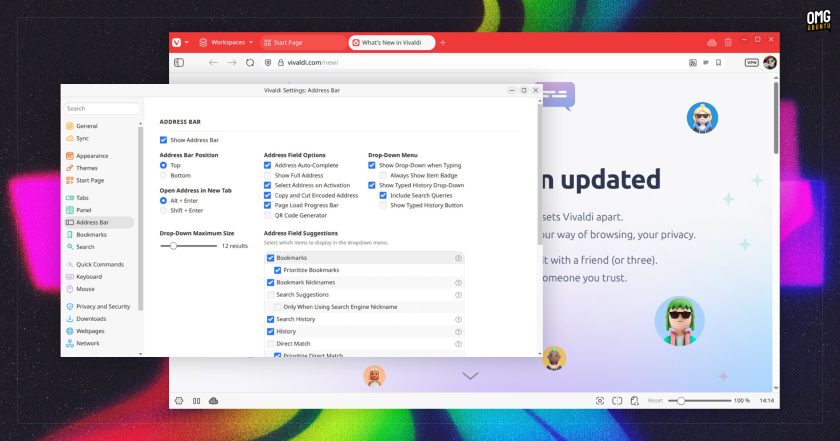Screen dimensions: 840x441
Task: Expand the Workspaces dropdown
Action: point(226,42)
